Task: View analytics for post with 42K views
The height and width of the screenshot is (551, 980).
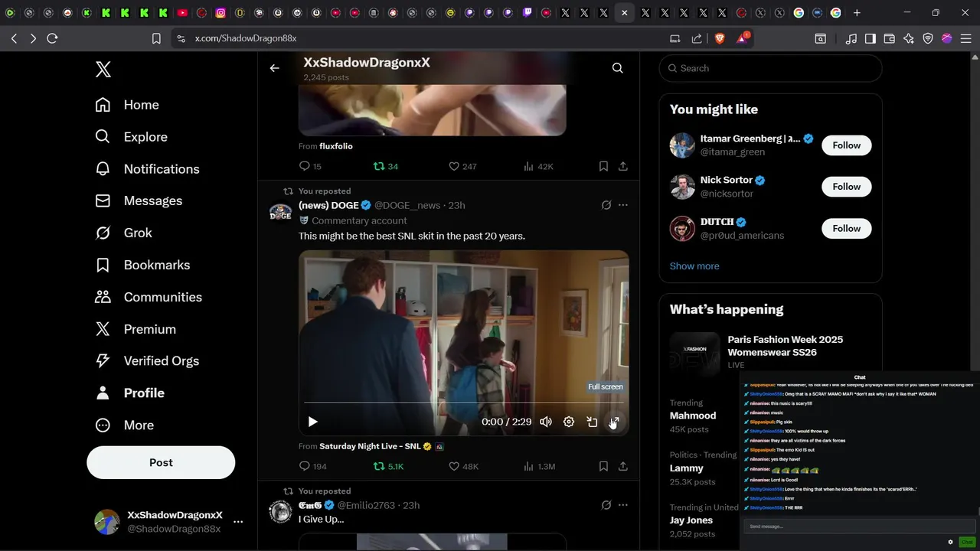Action: coord(538,166)
